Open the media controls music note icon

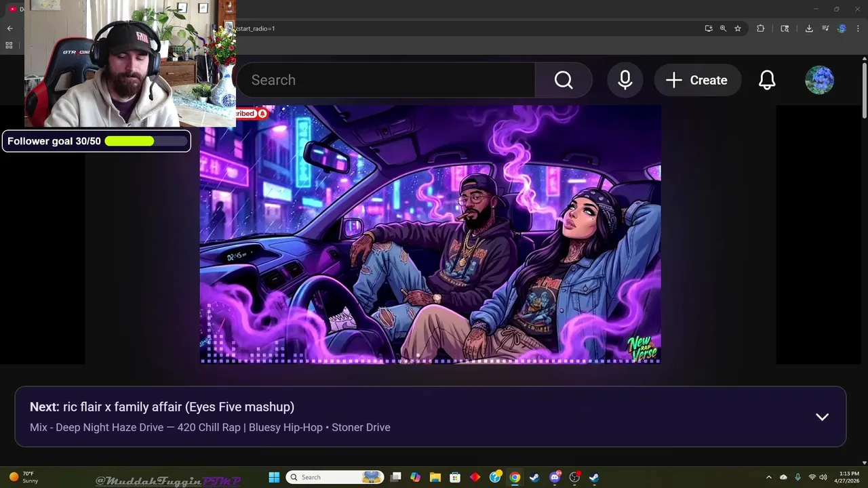point(825,28)
